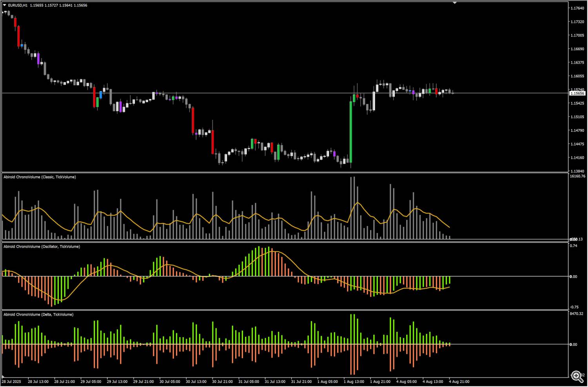The height and width of the screenshot is (387, 588).
Task: Click the 31 Jul 13:00 time label
Action: coord(275,382)
